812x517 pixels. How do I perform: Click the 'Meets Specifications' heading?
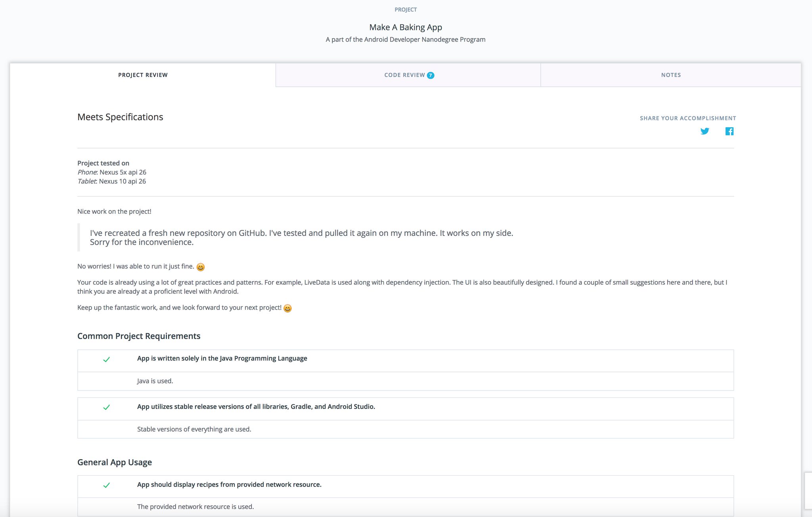coord(120,117)
